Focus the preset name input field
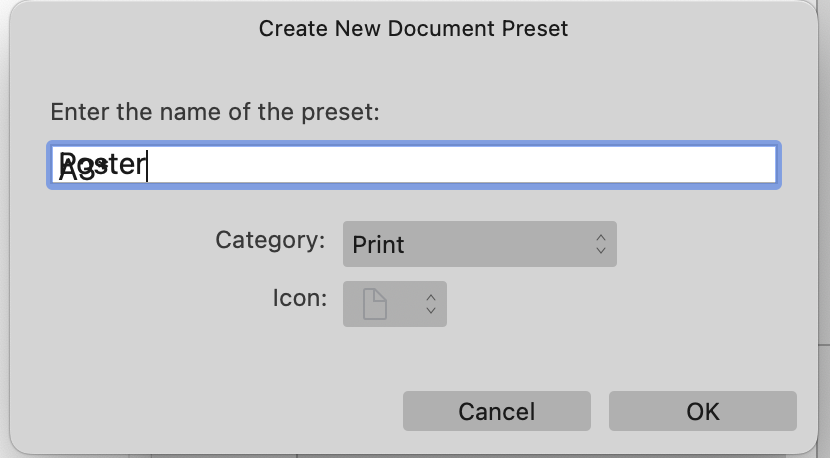 coord(414,165)
